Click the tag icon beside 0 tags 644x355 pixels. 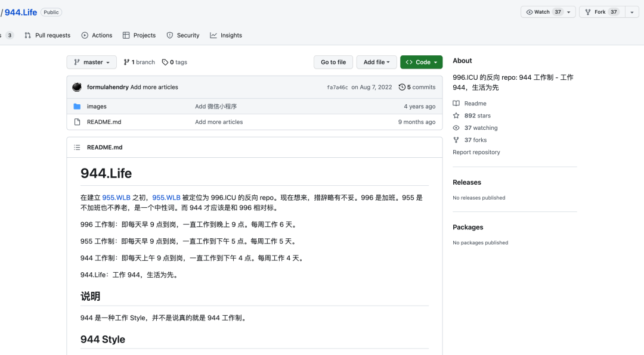pos(165,62)
